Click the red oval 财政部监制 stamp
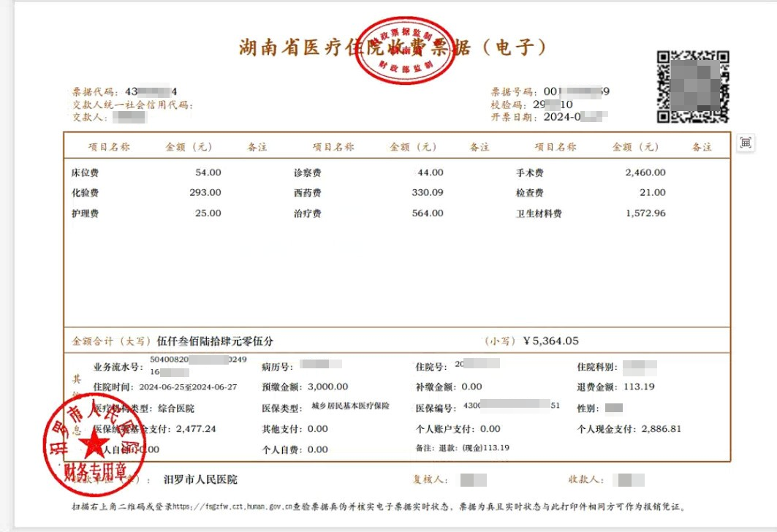 [x=406, y=50]
